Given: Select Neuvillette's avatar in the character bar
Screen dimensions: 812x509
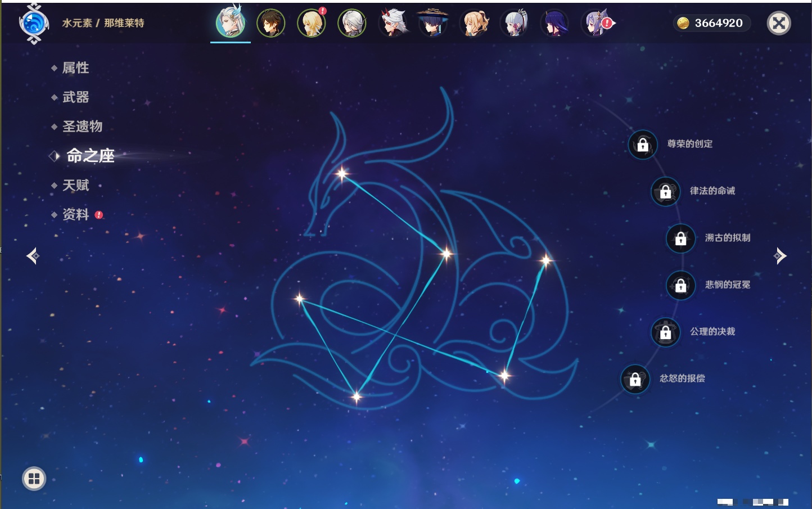Looking at the screenshot, I should 231,23.
